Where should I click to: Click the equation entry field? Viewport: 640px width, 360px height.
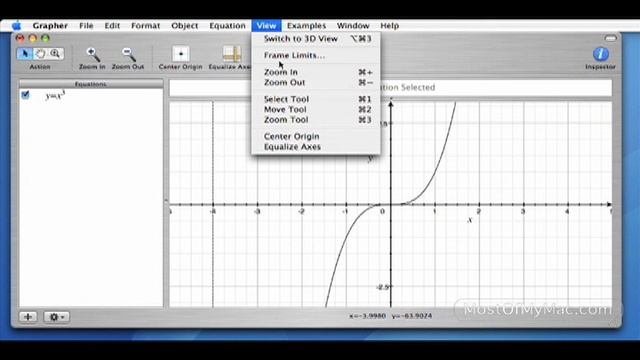tap(391, 88)
